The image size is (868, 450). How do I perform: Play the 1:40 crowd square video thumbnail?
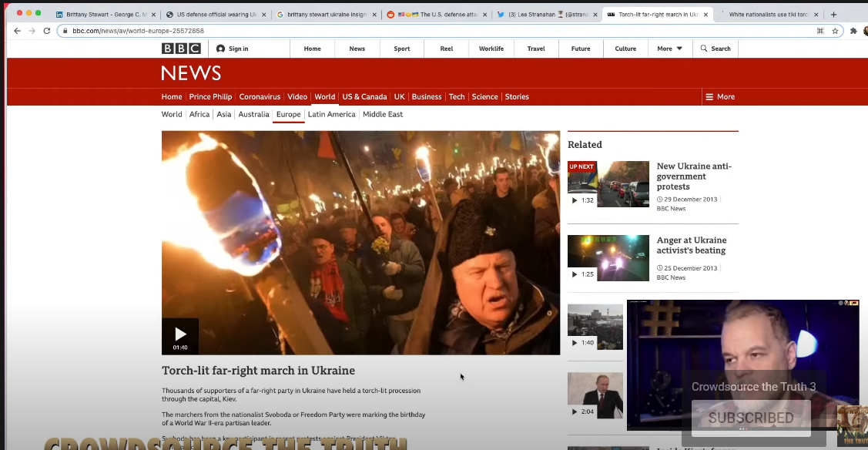point(595,327)
